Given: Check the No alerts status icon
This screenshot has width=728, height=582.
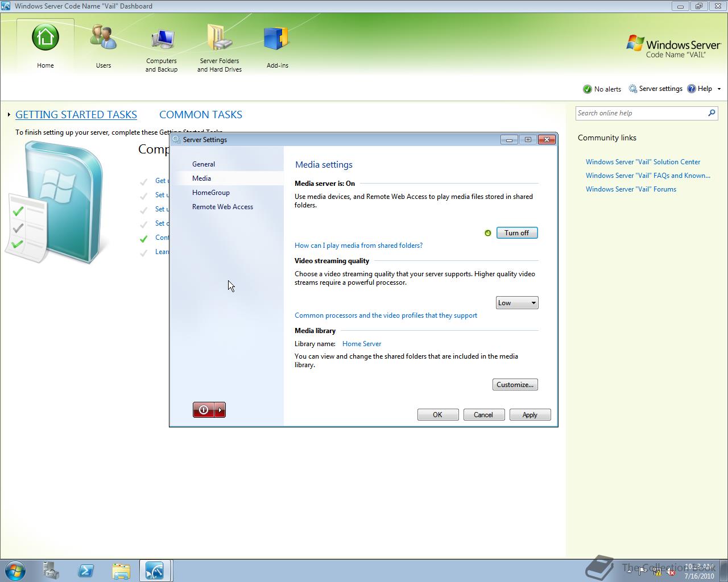Looking at the screenshot, I should click(588, 89).
